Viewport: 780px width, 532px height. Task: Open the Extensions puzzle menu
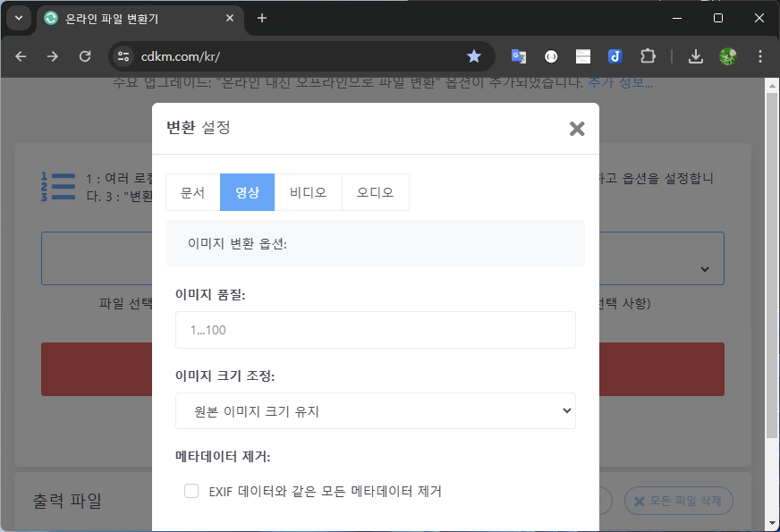point(648,56)
